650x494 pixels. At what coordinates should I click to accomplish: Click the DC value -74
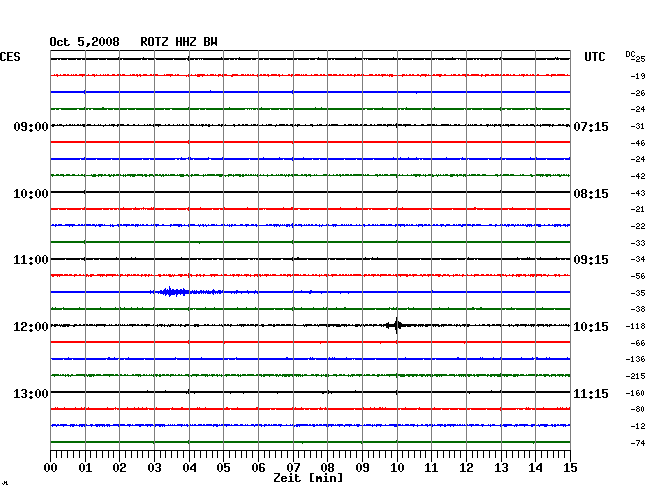pyautogui.click(x=638, y=443)
